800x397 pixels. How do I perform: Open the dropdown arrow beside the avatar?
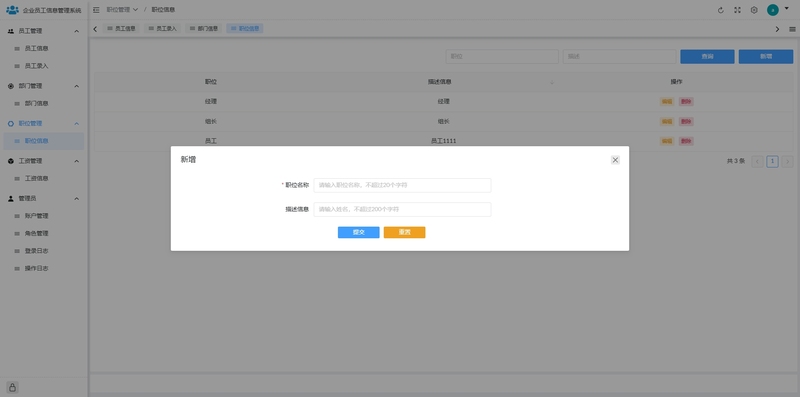[786, 8]
